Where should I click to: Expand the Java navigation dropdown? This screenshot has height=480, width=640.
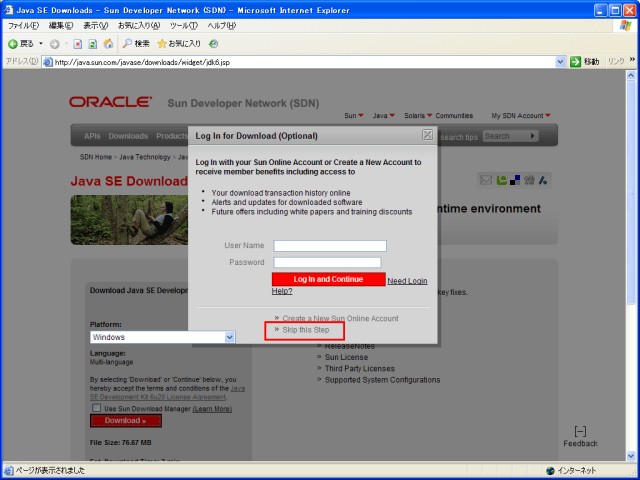click(x=392, y=116)
